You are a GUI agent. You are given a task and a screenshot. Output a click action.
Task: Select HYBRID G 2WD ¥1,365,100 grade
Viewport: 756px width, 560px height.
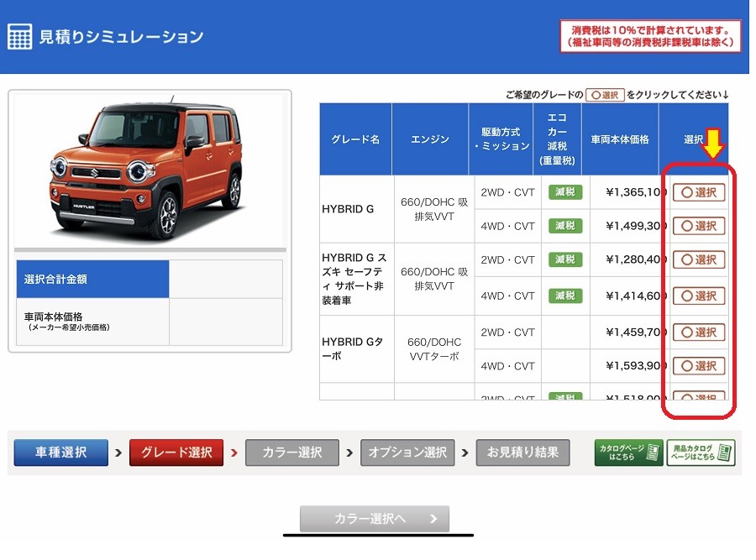point(699,192)
